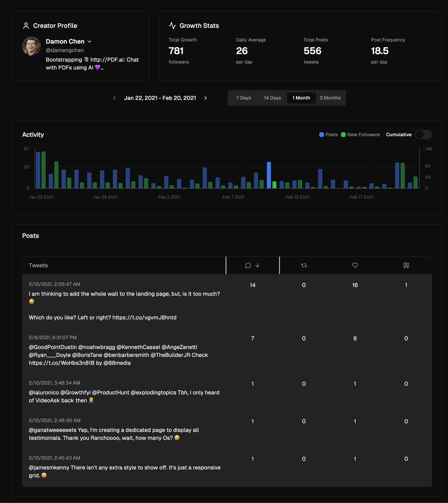Toggle the Cumulative switch on
448x503 pixels.
[423, 135]
